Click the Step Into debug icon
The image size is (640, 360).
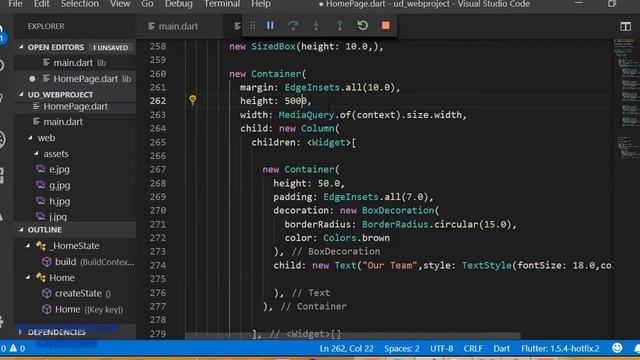click(316, 26)
